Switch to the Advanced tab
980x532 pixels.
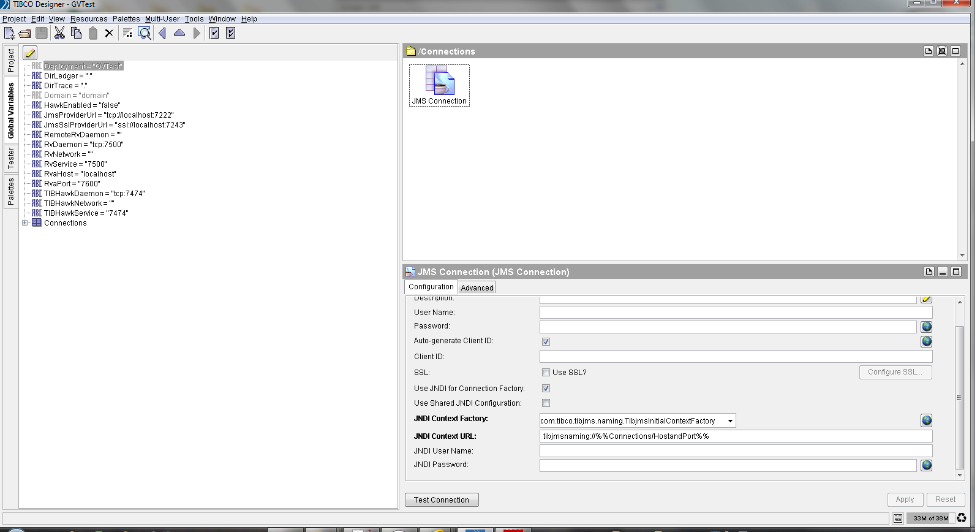point(477,287)
